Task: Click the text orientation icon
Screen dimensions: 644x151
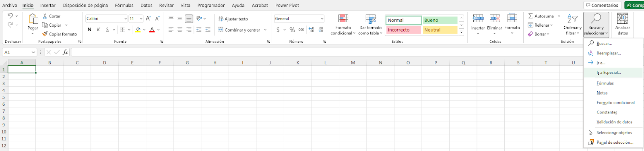Action: pos(199,19)
